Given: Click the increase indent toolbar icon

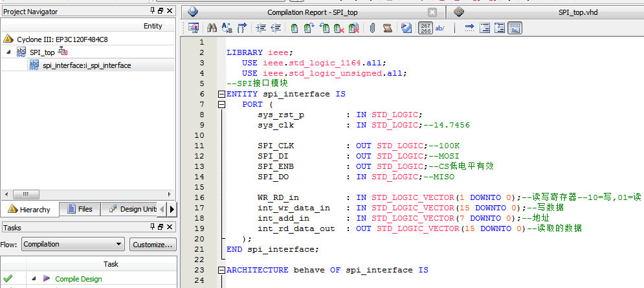Looking at the screenshot, I should [261, 28].
